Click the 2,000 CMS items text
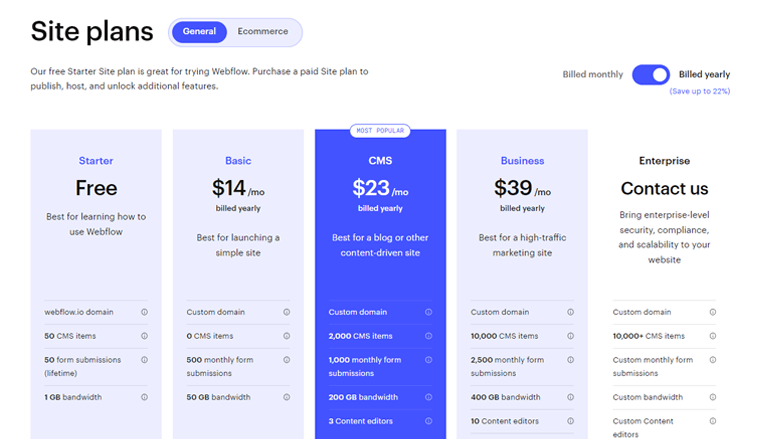Screen dimensions: 760x439 (x=360, y=336)
